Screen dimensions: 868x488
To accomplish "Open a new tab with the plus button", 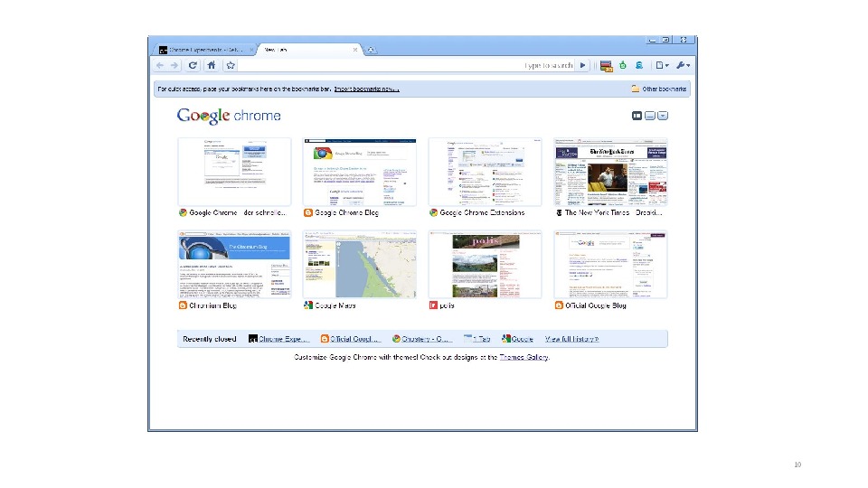I will point(371,50).
